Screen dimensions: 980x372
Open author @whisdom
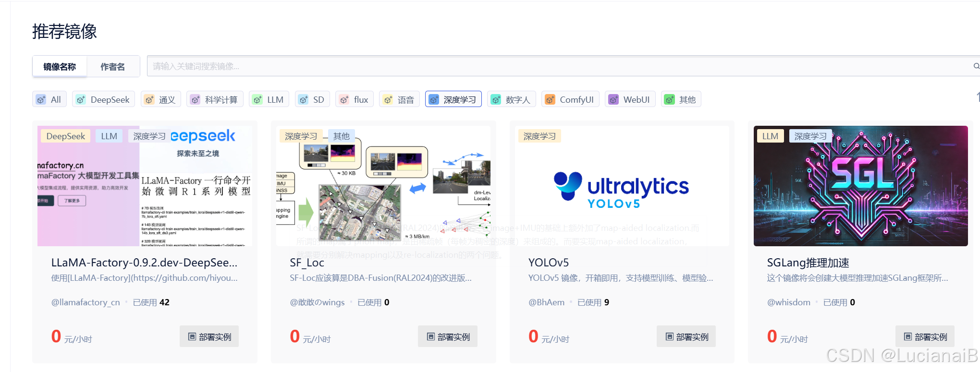tap(788, 302)
